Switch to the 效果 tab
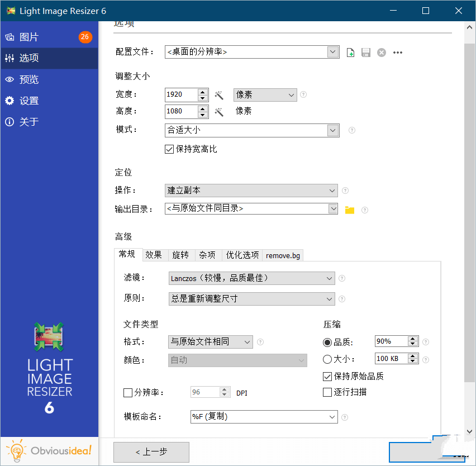This screenshot has width=476, height=466. tap(154, 255)
